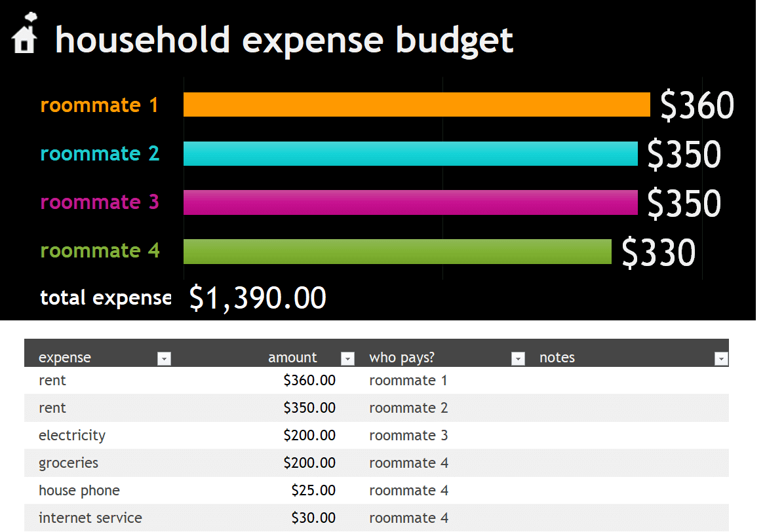This screenshot has width=765, height=532.
Task: Select the green roommate 4 bar
Action: click(x=397, y=251)
